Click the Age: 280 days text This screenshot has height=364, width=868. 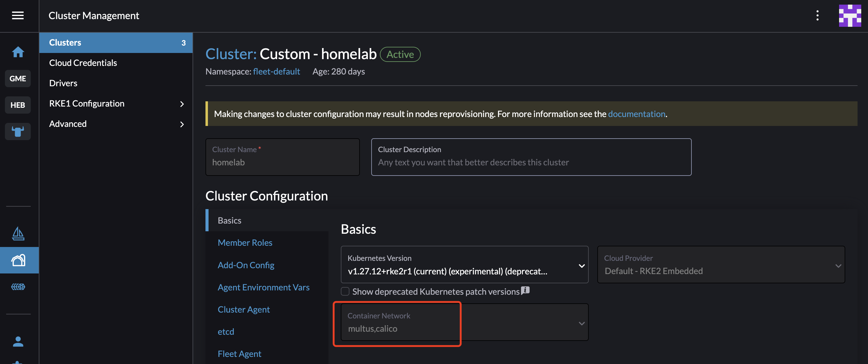coord(338,71)
